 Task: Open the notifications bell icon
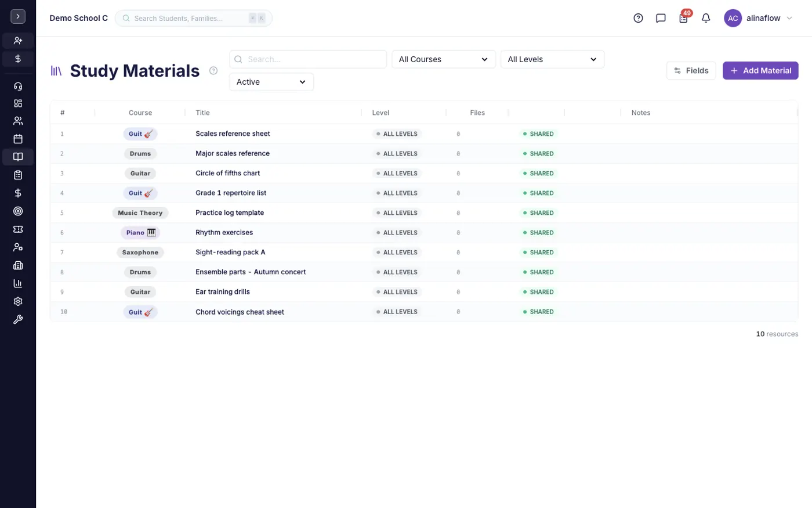tap(706, 18)
